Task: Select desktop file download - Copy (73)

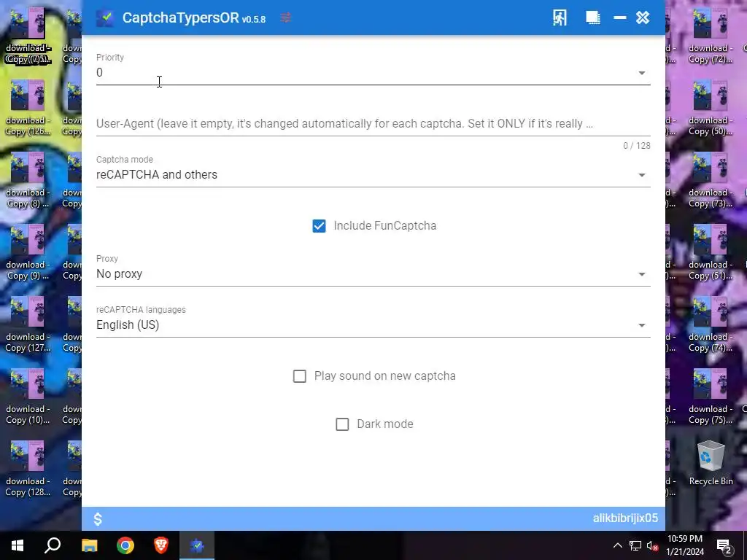Action: click(x=711, y=180)
